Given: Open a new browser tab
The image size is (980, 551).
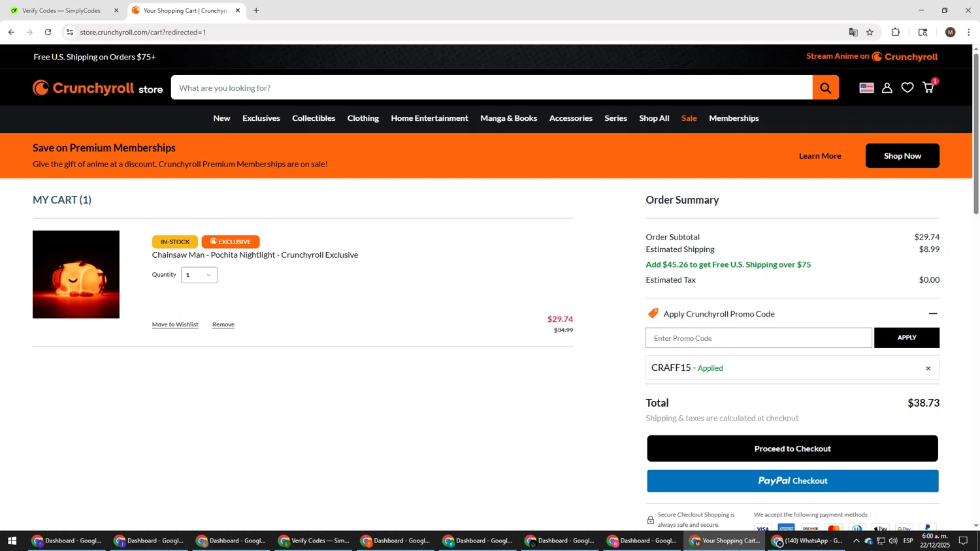Looking at the screenshot, I should pyautogui.click(x=256, y=10).
